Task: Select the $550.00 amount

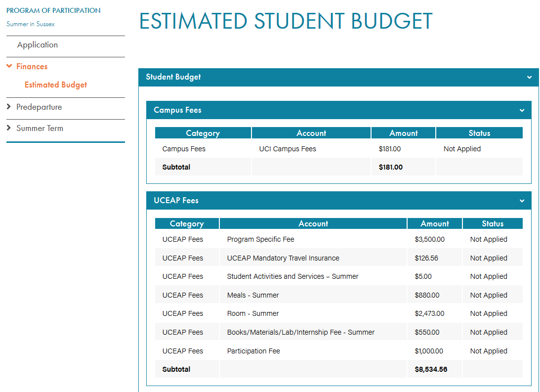Action: click(x=427, y=332)
